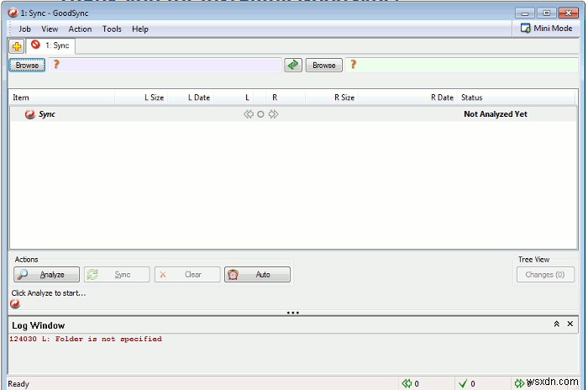Viewport: 588px width, 390px height.
Task: Click the Log Window title
Action: pos(39,325)
